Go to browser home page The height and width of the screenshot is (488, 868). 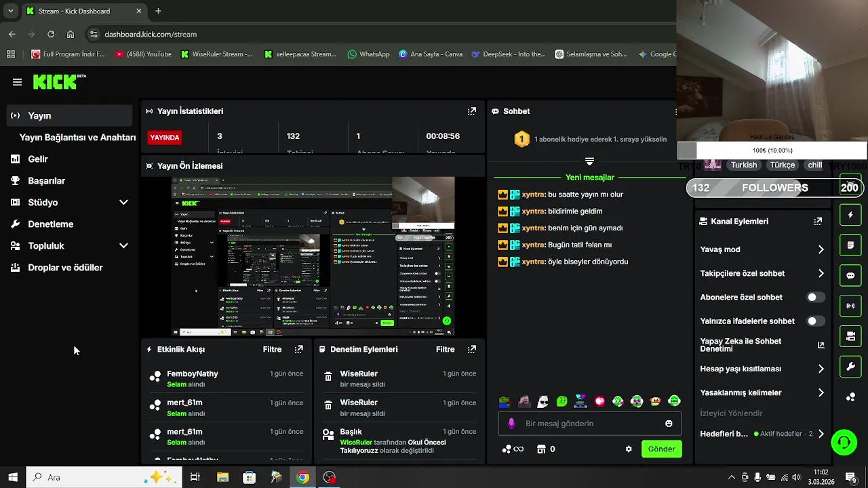(71, 34)
